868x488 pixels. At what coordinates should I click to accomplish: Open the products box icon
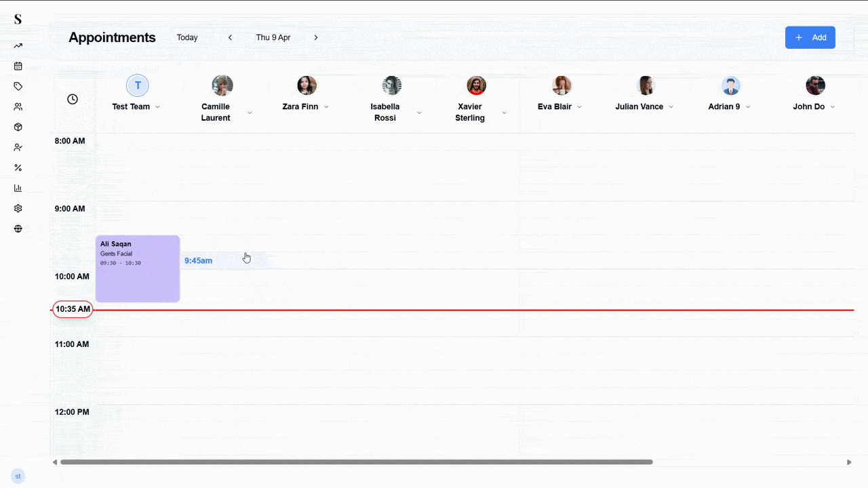[x=18, y=127]
